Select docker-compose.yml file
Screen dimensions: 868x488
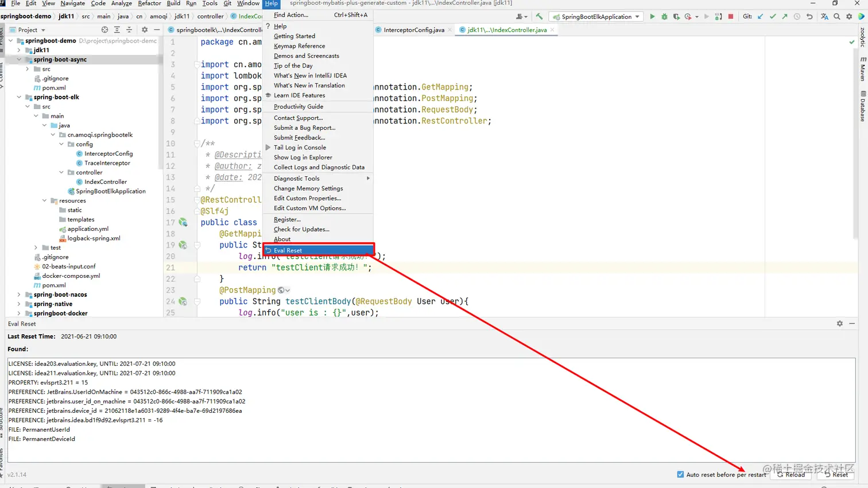coord(71,276)
